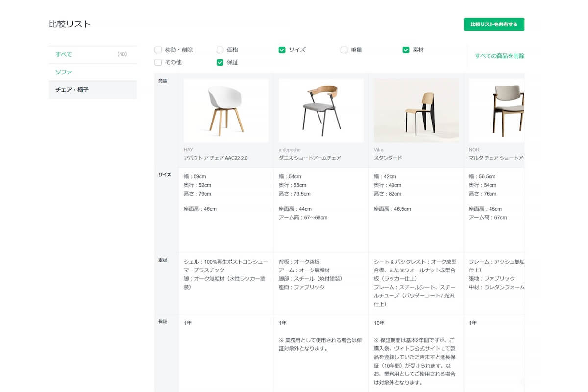Open アバウト ア チェア AAC22 2.0 product link

point(216,158)
